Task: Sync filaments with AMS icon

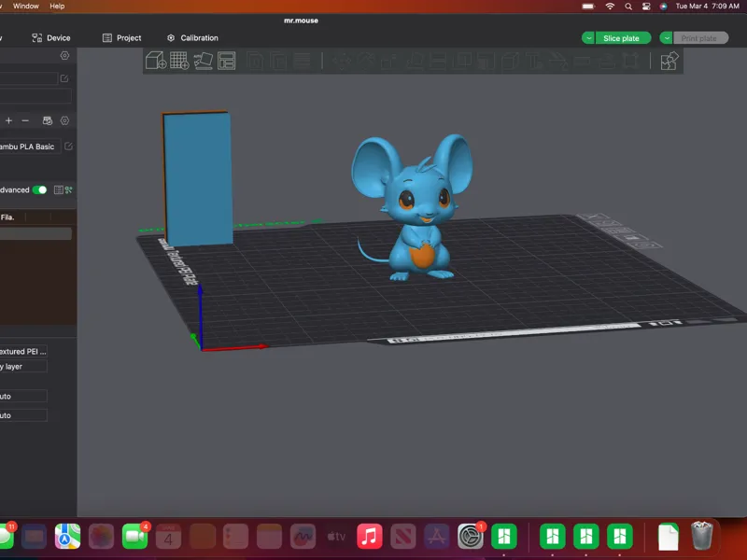Action: 48,121
